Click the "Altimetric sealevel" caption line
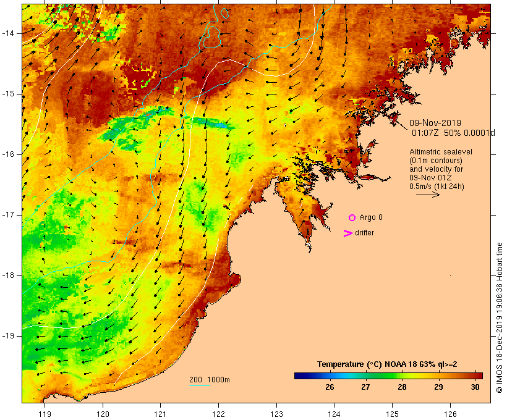The image size is (507, 420). click(x=441, y=152)
